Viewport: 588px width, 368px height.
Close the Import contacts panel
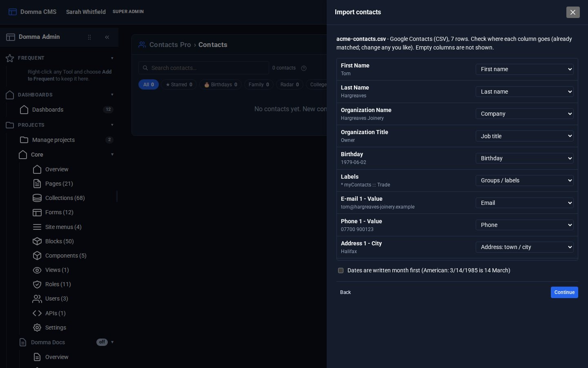(573, 12)
